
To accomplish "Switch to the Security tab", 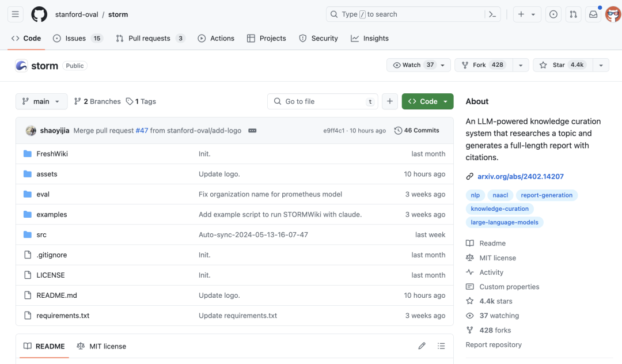I will (x=318, y=39).
